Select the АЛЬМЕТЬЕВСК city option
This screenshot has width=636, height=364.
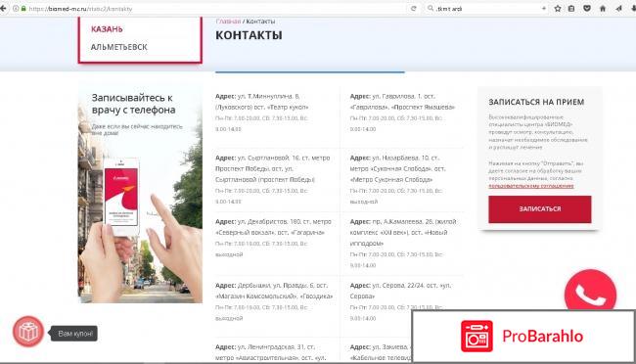[118, 47]
